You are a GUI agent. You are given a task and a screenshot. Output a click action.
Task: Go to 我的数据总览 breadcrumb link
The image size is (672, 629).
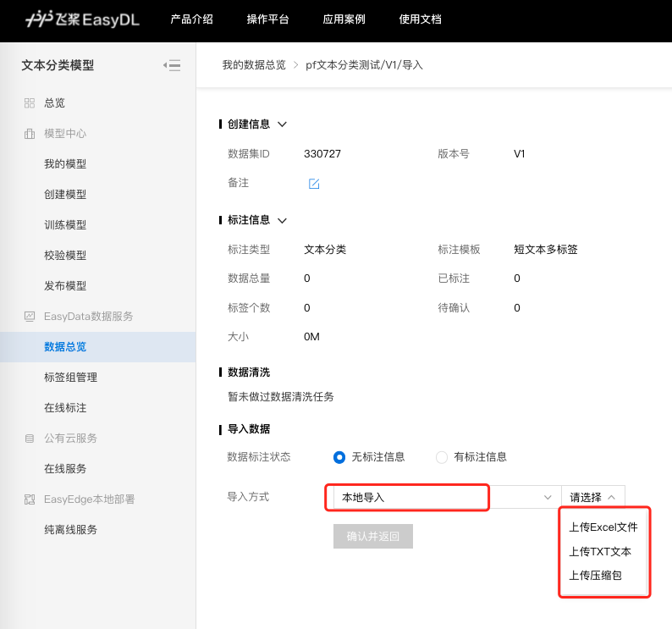click(254, 65)
